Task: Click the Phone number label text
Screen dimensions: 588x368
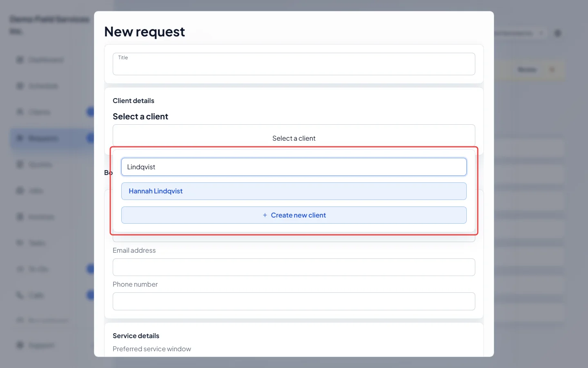Action: pos(135,284)
